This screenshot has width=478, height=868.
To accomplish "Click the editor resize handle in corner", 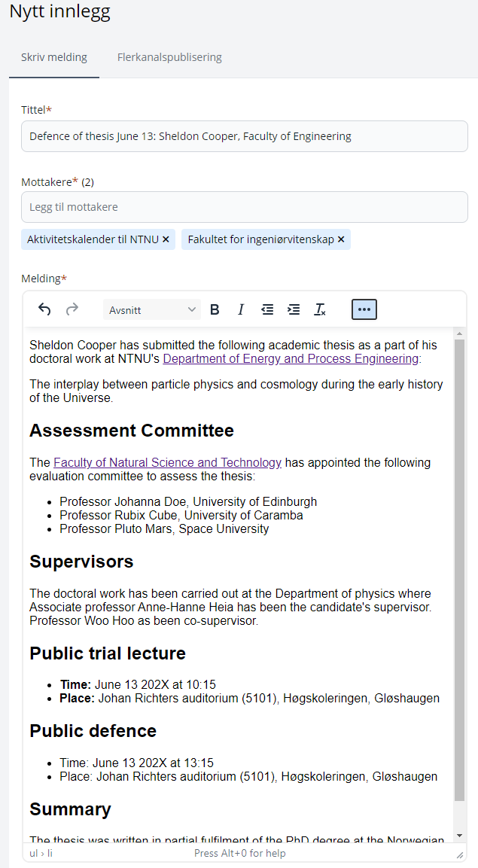I will tap(460, 854).
